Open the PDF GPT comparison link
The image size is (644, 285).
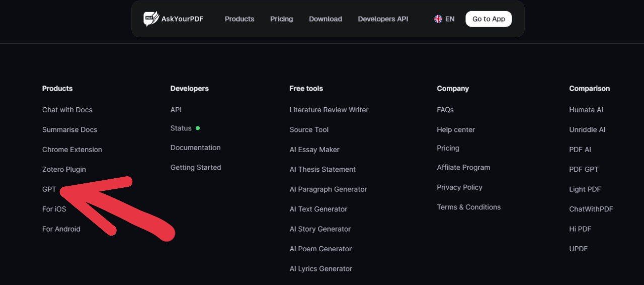[584, 169]
